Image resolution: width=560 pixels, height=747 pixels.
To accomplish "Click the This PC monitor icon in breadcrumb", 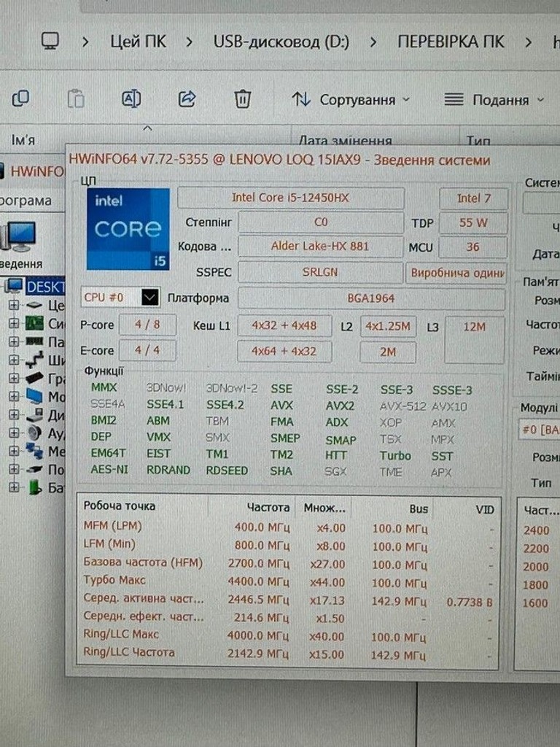I will (50, 41).
